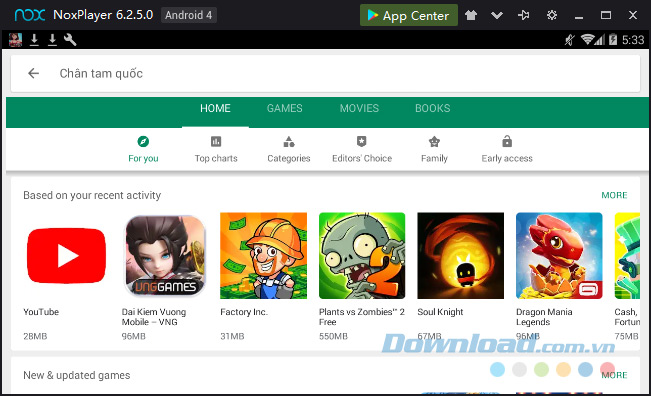This screenshot has width=651, height=396.
Task: Click the Chân tam quốc search field
Action: pyautogui.click(x=325, y=73)
